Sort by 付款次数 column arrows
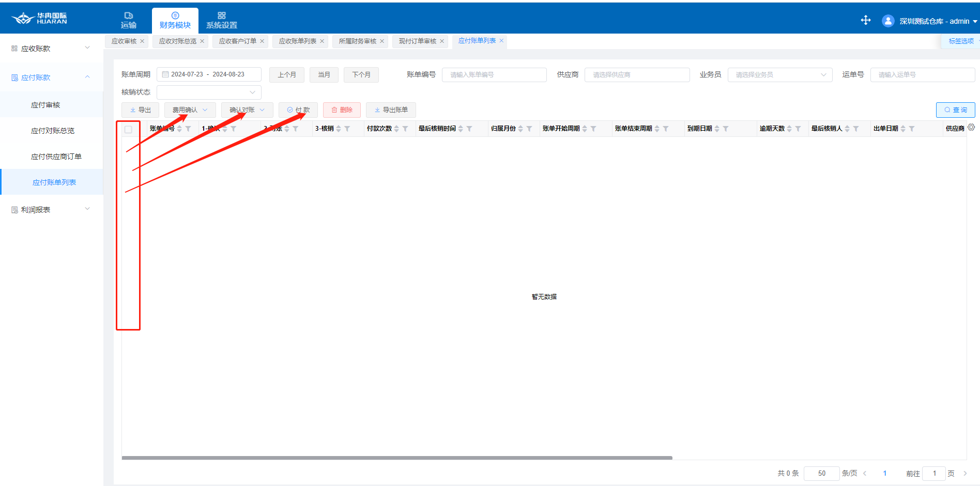This screenshot has height=486, width=980. [x=396, y=129]
